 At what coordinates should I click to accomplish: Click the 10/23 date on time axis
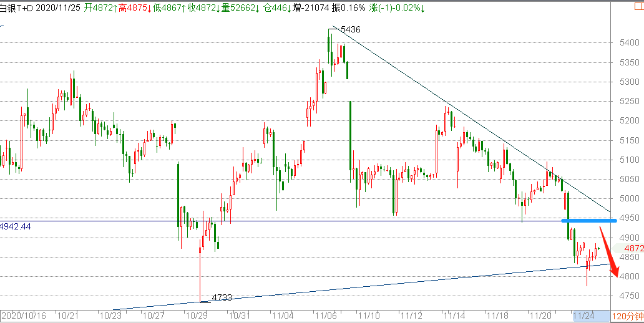pos(110,316)
